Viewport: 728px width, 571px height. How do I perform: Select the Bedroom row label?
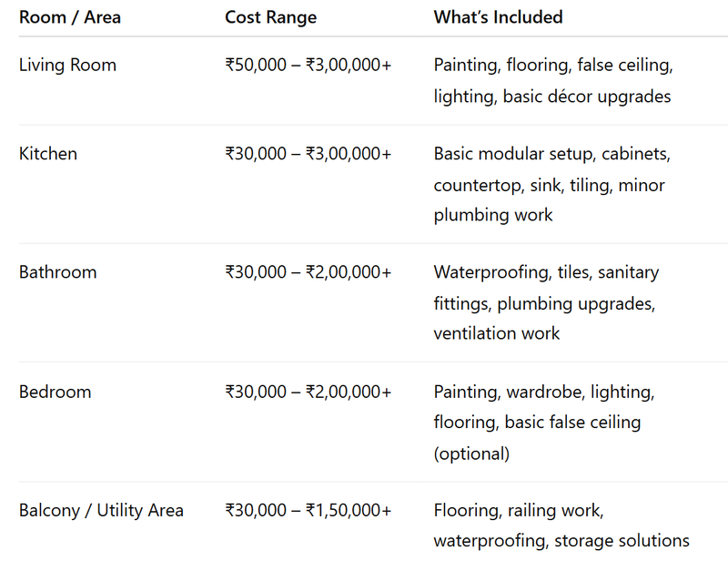56,393
